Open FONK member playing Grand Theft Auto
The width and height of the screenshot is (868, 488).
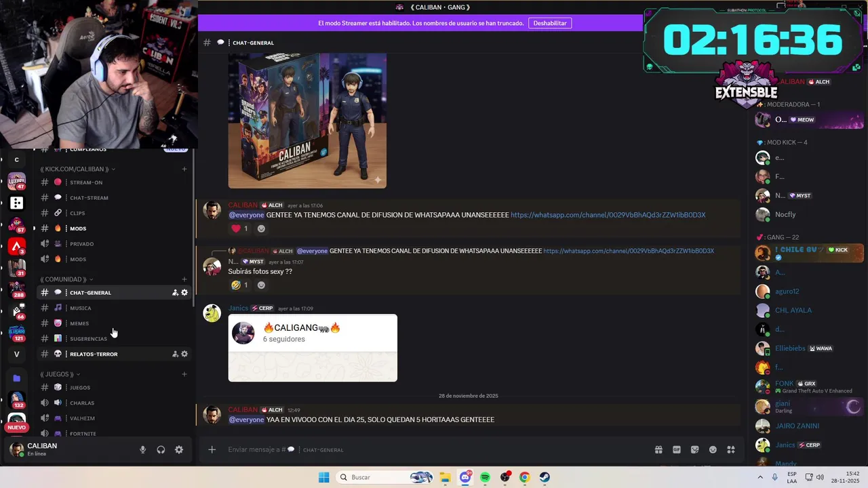coord(809,386)
